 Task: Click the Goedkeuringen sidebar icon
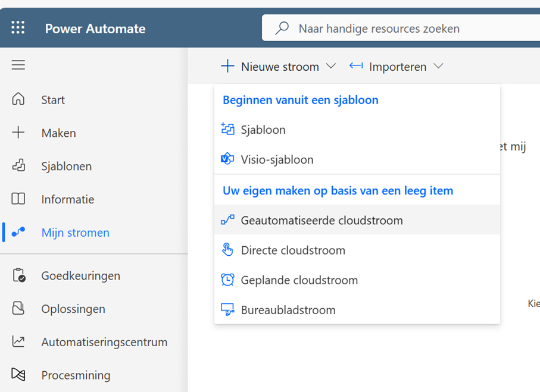pos(18,275)
